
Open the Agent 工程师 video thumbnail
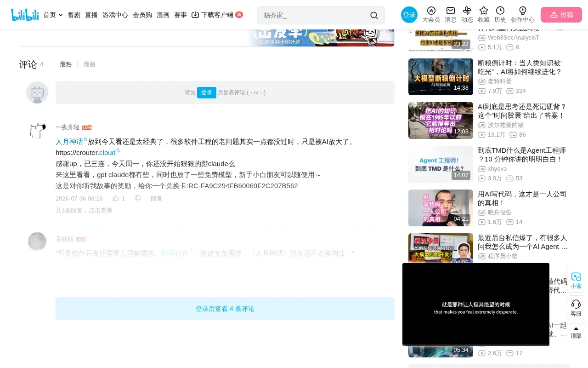tap(441, 164)
